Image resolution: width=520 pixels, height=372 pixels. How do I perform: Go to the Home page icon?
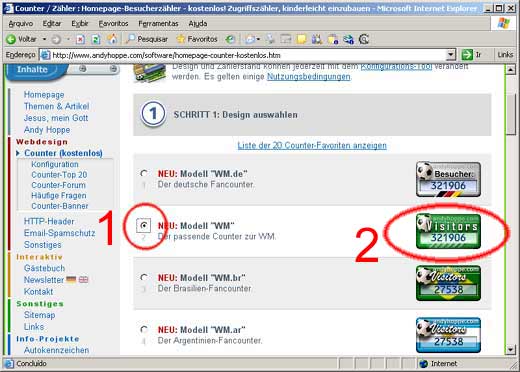112,39
